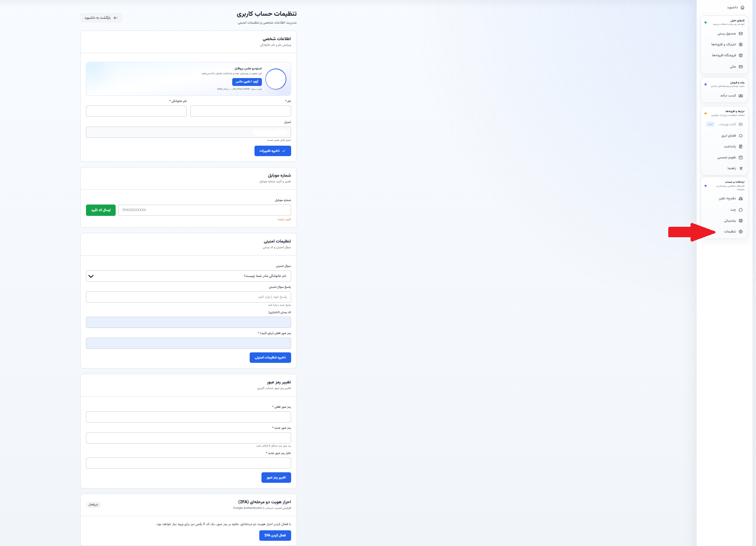Open the مالی finance icon
The image size is (756, 546).
click(x=741, y=67)
